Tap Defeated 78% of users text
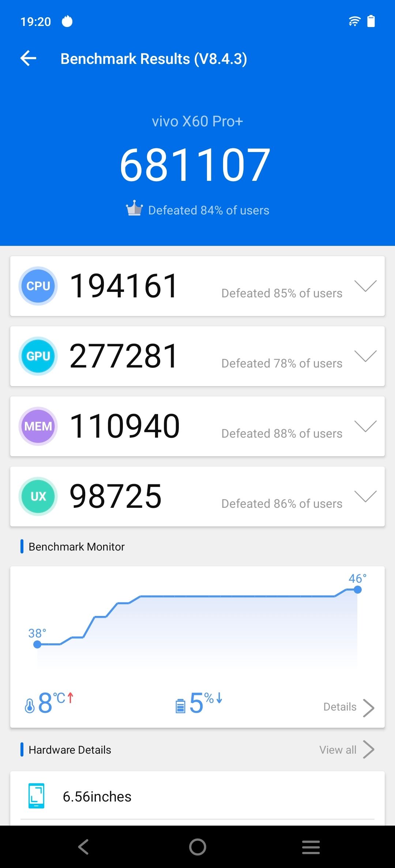This screenshot has height=868, width=395. point(282,363)
